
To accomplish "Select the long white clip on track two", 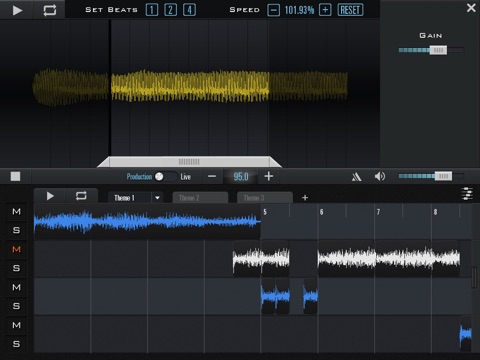I will [389, 258].
